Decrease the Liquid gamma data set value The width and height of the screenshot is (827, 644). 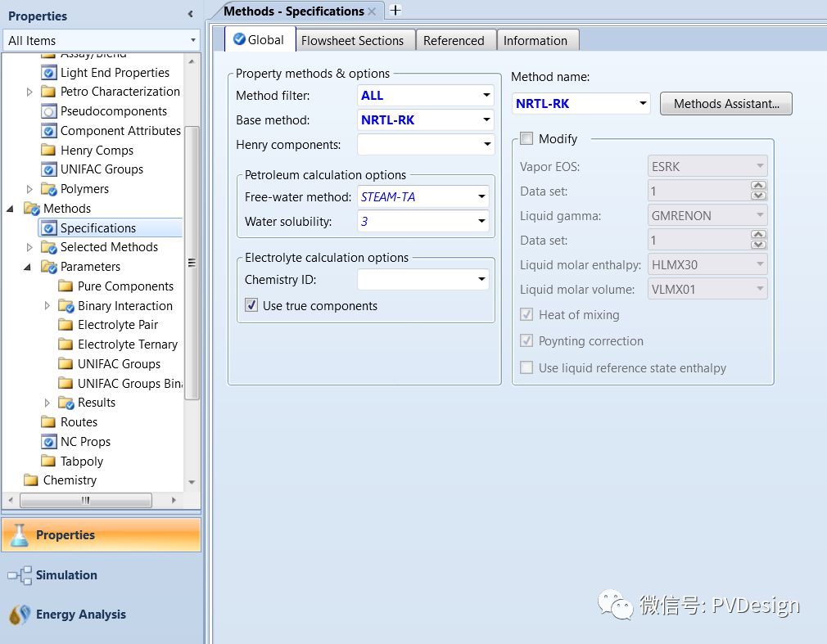(x=758, y=245)
